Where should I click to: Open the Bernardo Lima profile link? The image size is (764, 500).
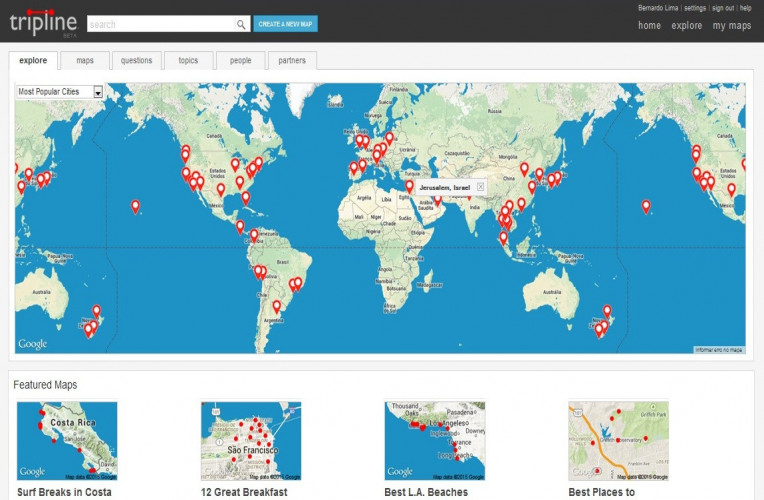pos(658,8)
